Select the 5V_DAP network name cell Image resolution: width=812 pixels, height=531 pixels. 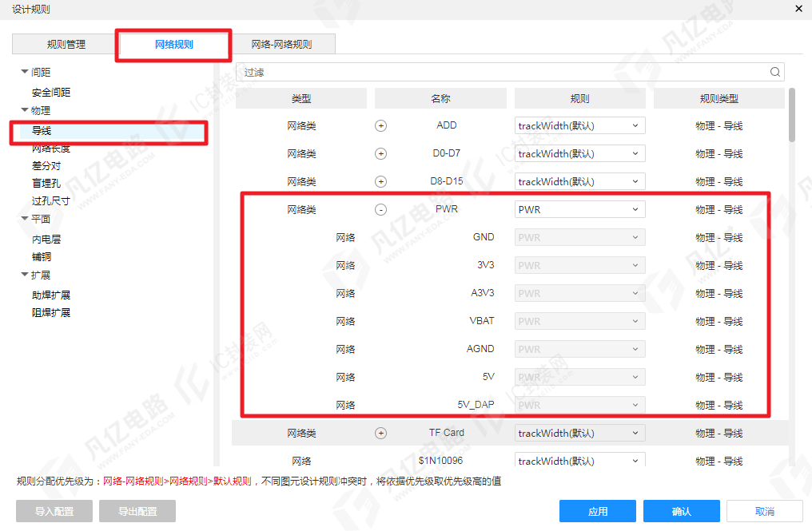click(476, 405)
